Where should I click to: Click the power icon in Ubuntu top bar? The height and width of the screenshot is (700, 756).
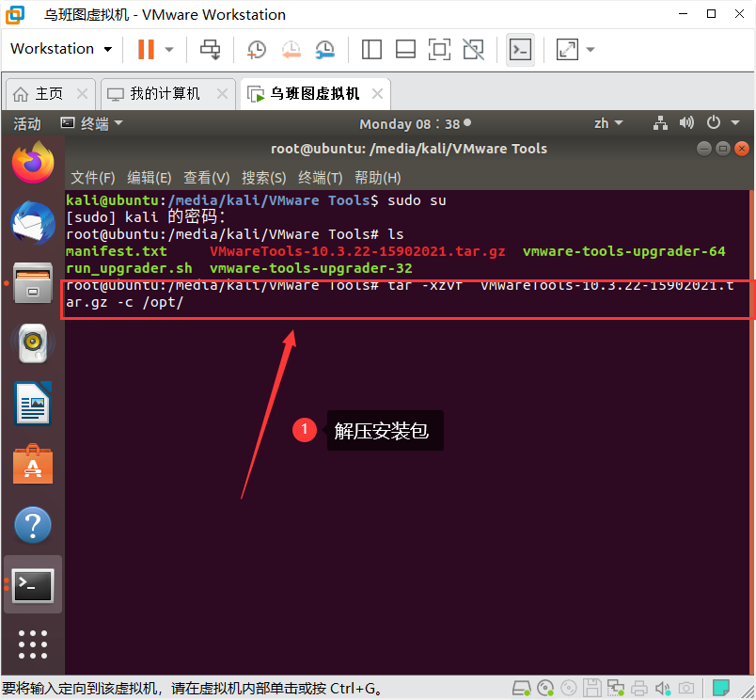[714, 122]
